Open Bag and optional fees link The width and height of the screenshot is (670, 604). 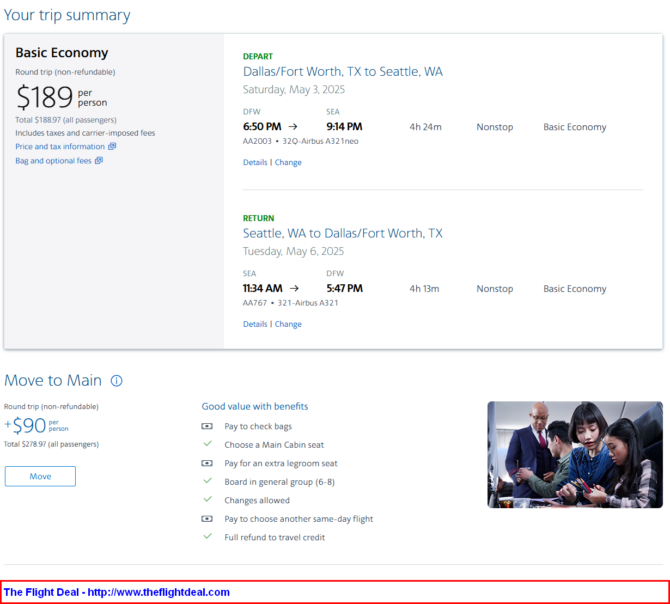(53, 161)
